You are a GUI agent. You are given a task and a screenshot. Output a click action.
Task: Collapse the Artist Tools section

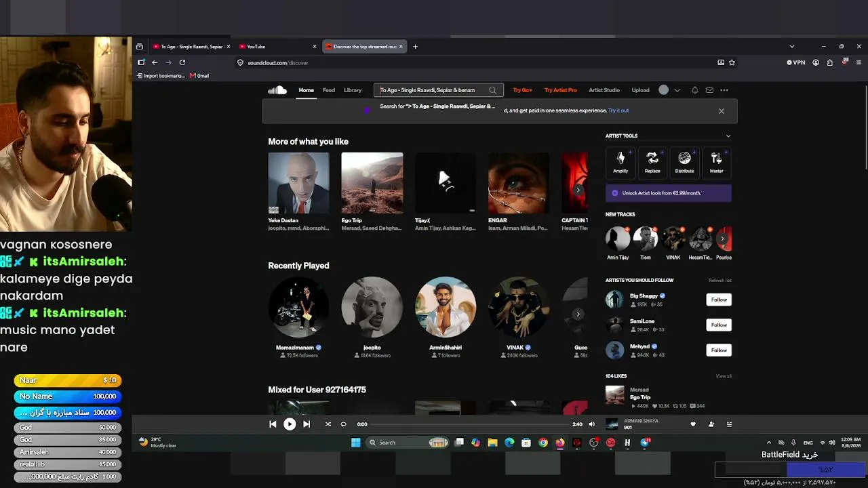click(x=728, y=136)
